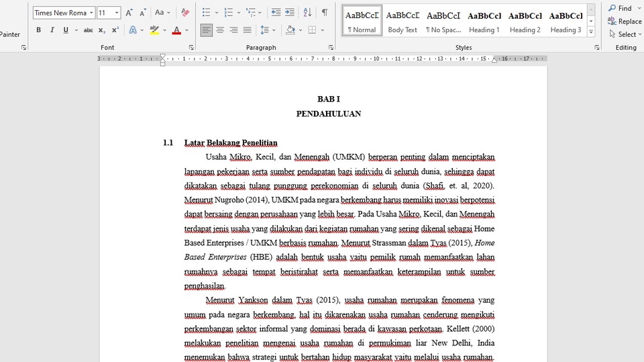Toggle bold formatting
The height and width of the screenshot is (362, 644).
tap(39, 30)
